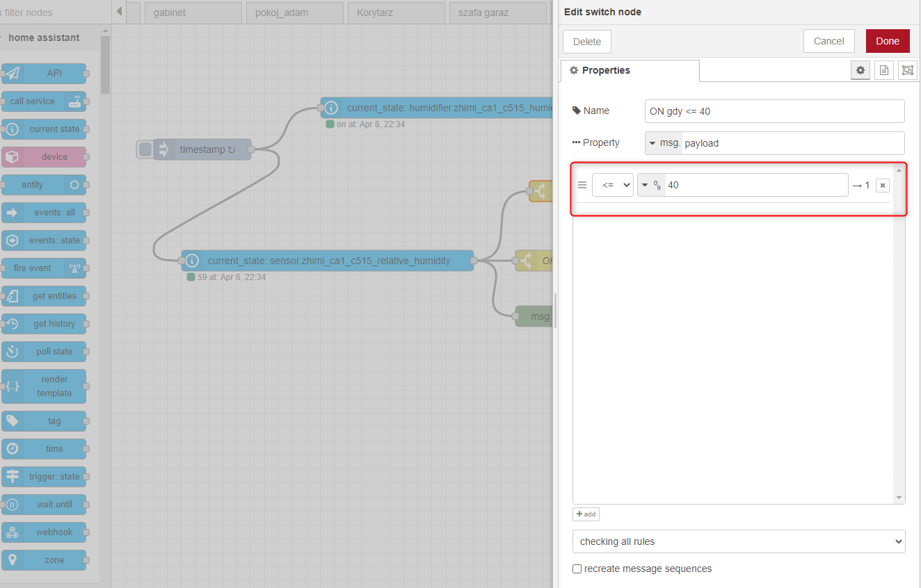Select the call service node in palette
The width and height of the screenshot is (921, 588).
click(43, 101)
